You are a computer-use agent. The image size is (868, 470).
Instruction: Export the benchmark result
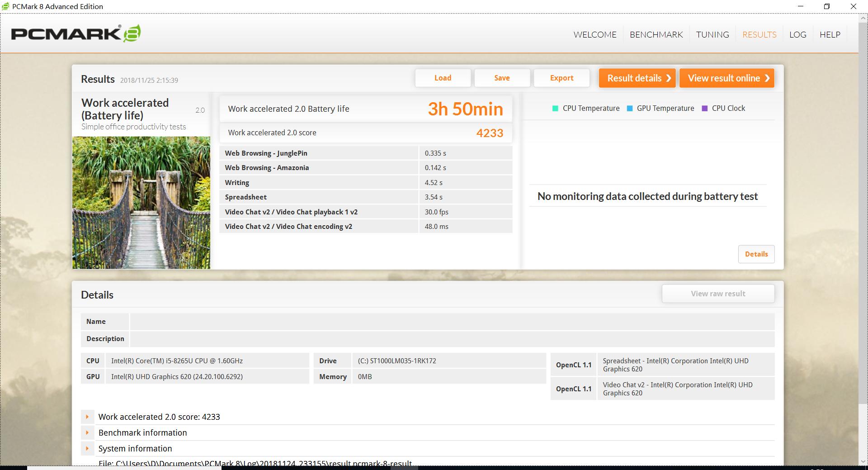[x=561, y=78]
